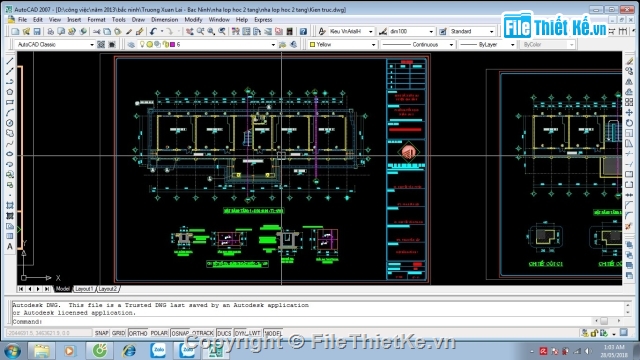Screen dimensions: 640x360
Task: Open the AutoCAD Classic workspace dropdown
Action: click(x=55, y=44)
